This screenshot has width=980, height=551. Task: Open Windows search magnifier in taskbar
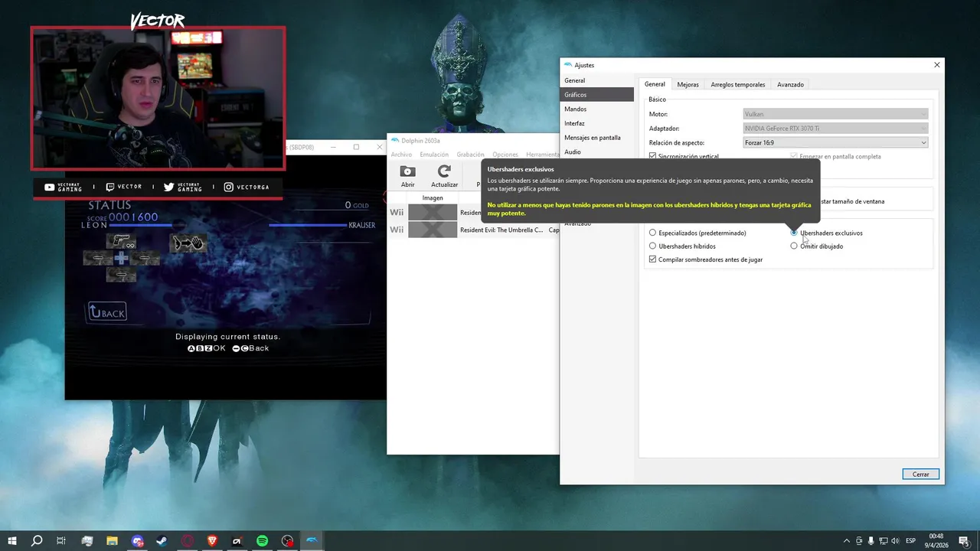point(37,541)
